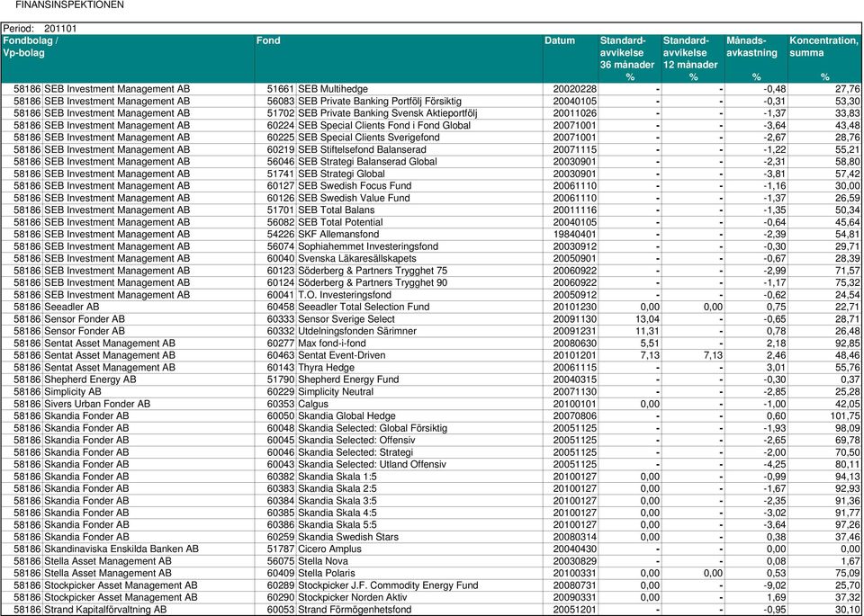Select SEB Stiftelsefond Balanserad fund
This screenshot has width=864, height=616.
click(x=362, y=150)
